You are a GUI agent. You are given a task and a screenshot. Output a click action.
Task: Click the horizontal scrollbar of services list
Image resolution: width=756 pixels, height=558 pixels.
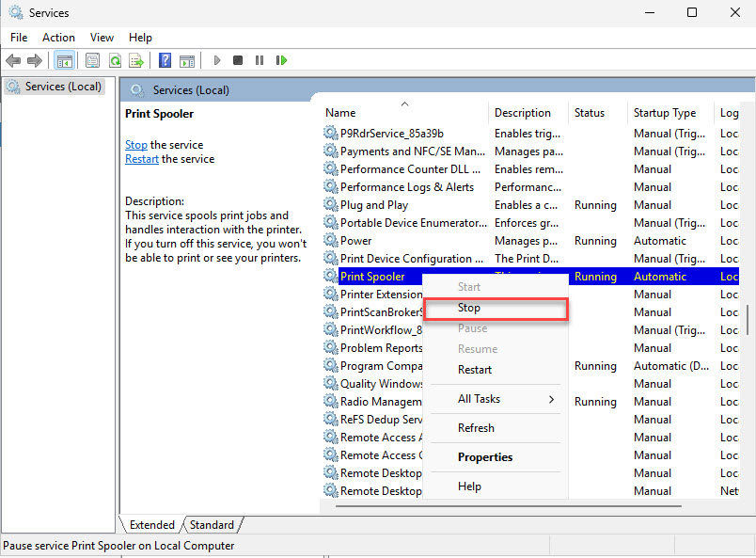509,506
